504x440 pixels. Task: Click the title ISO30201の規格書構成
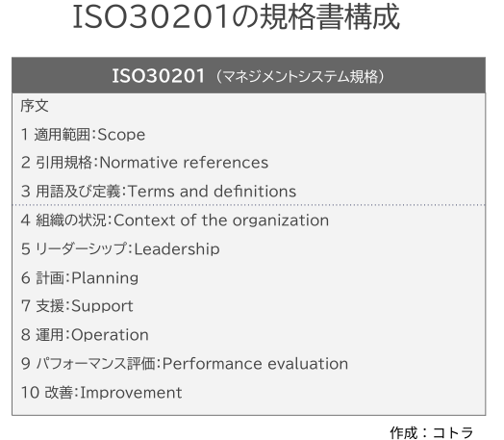tap(237, 16)
